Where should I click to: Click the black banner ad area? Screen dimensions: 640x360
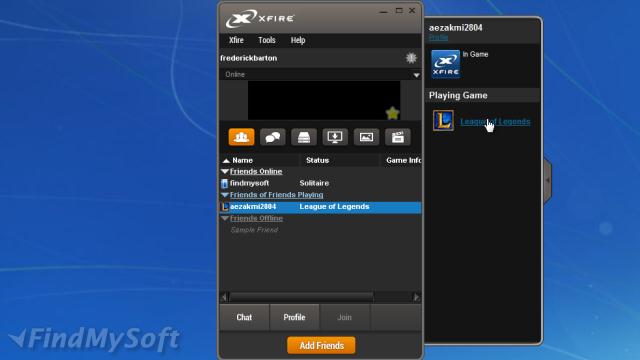point(324,100)
